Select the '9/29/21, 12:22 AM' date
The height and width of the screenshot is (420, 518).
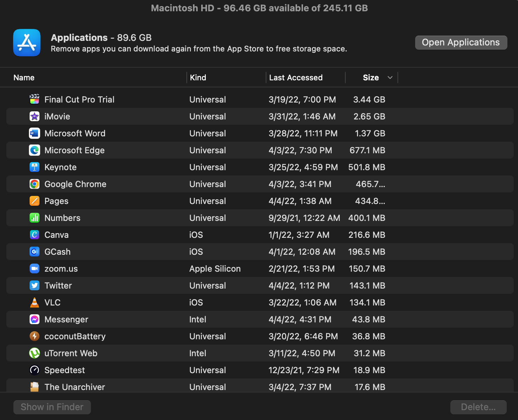304,218
